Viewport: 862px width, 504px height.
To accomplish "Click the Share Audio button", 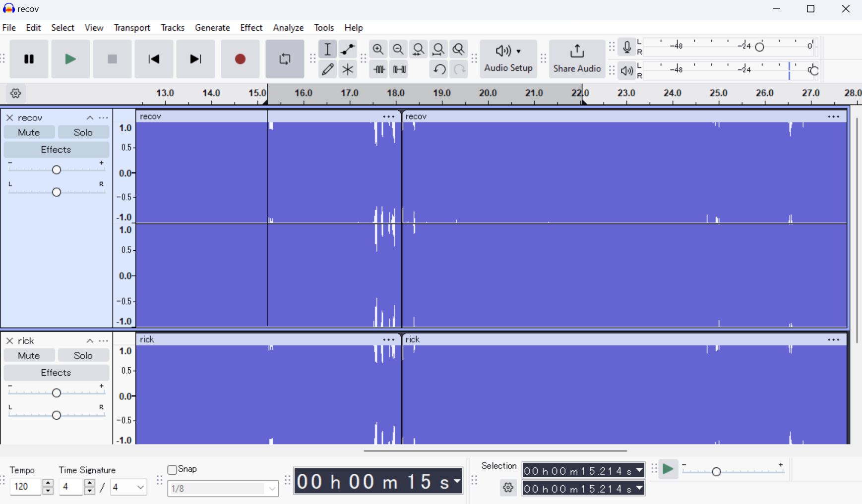I will pyautogui.click(x=577, y=59).
